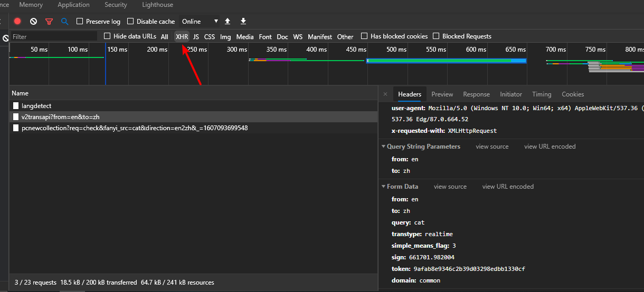Viewport: 644px width, 292px height.
Task: Sort by the Name column header
Action: tap(194, 93)
